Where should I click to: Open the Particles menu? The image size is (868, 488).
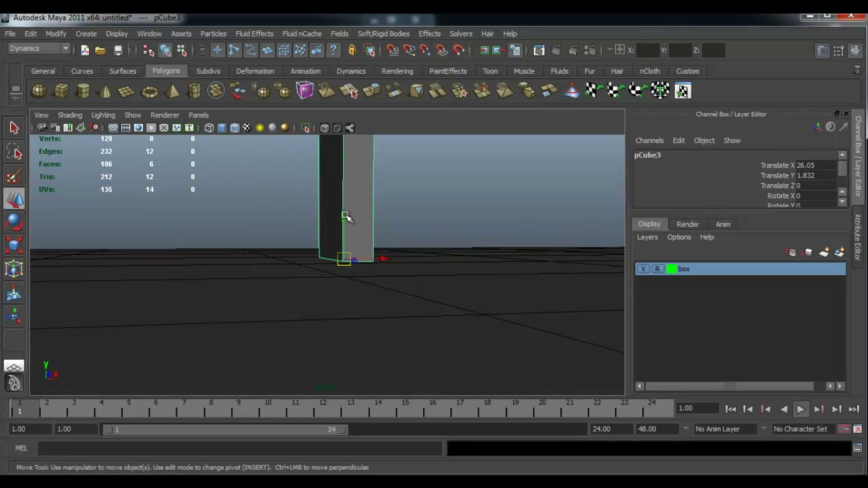click(214, 34)
